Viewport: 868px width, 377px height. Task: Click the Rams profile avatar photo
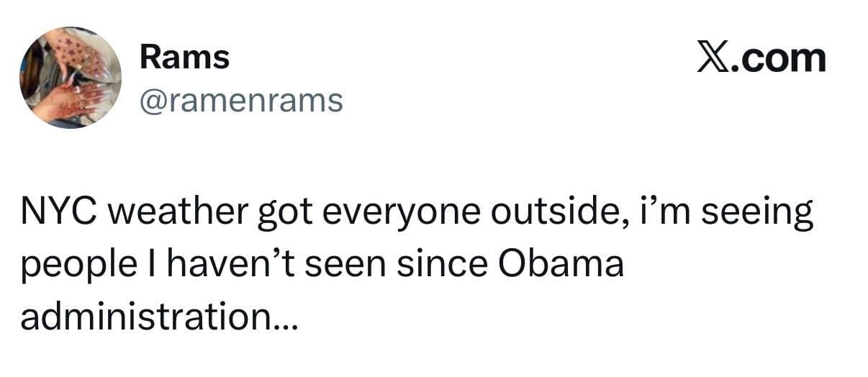tap(70, 78)
